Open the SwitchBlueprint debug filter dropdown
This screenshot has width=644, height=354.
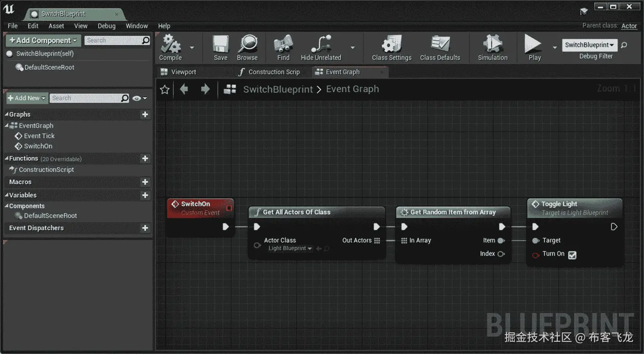coord(590,45)
